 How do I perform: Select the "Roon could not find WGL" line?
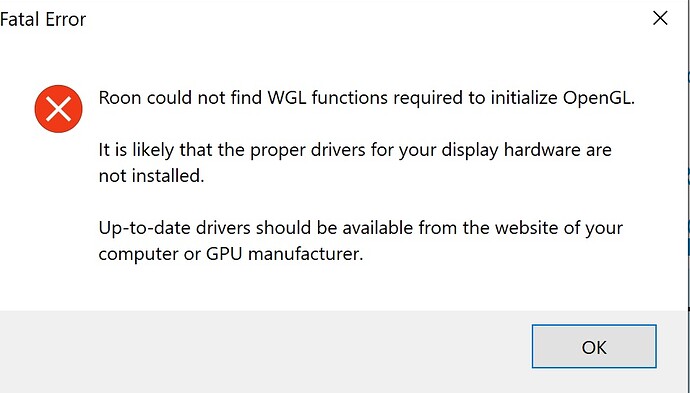[367, 98]
